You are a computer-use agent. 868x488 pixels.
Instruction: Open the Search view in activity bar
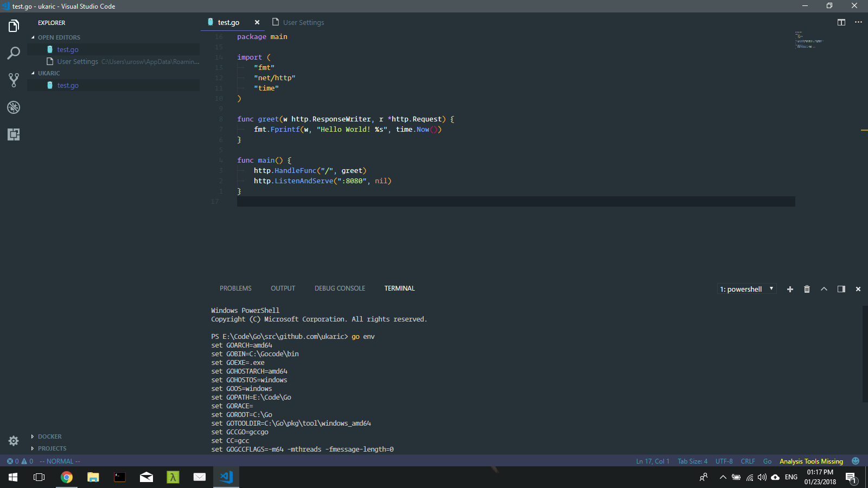coord(14,53)
